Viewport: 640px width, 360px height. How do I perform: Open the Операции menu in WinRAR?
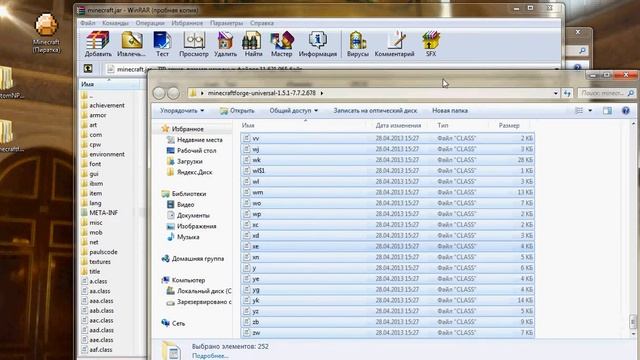(150, 23)
